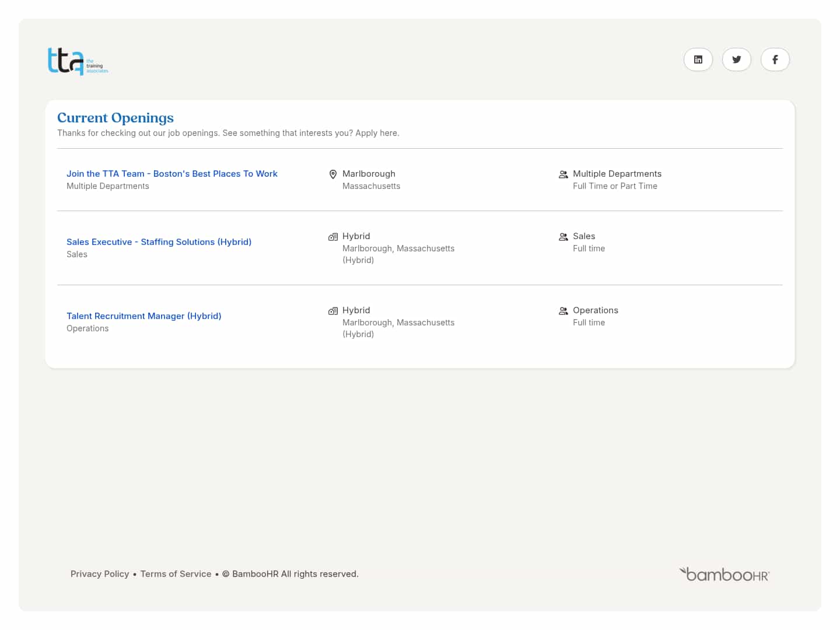
Task: Click the 'Marlborough' location name in first row
Action: click(369, 174)
